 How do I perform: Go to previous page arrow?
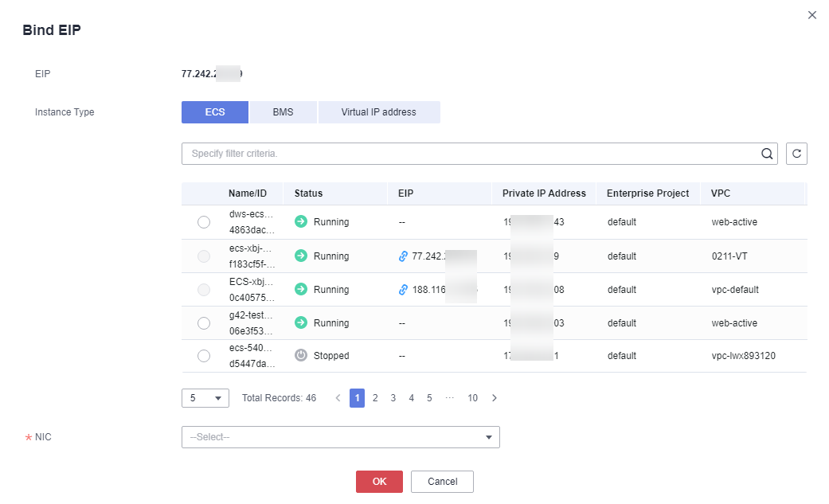coord(338,398)
